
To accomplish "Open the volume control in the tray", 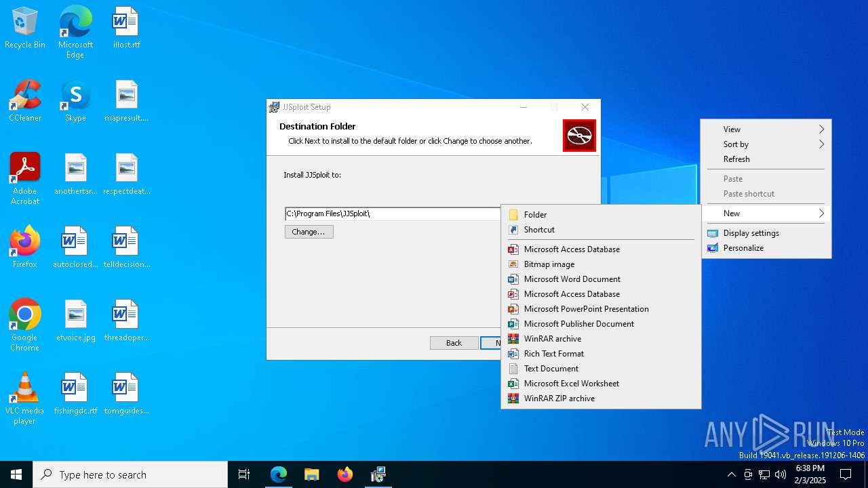I will coord(781,474).
